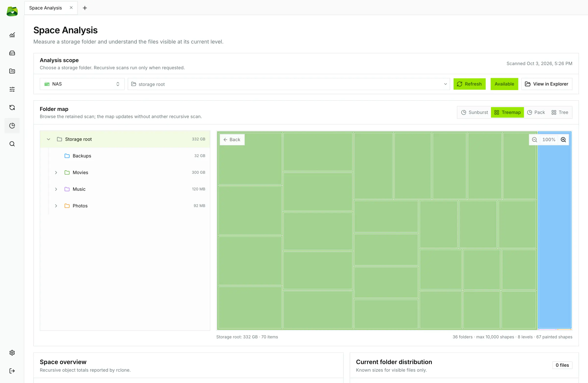Click the 'Scanned Oct 3, 2026, 5:26 PM' text
This screenshot has width=588, height=383.
(x=539, y=63)
